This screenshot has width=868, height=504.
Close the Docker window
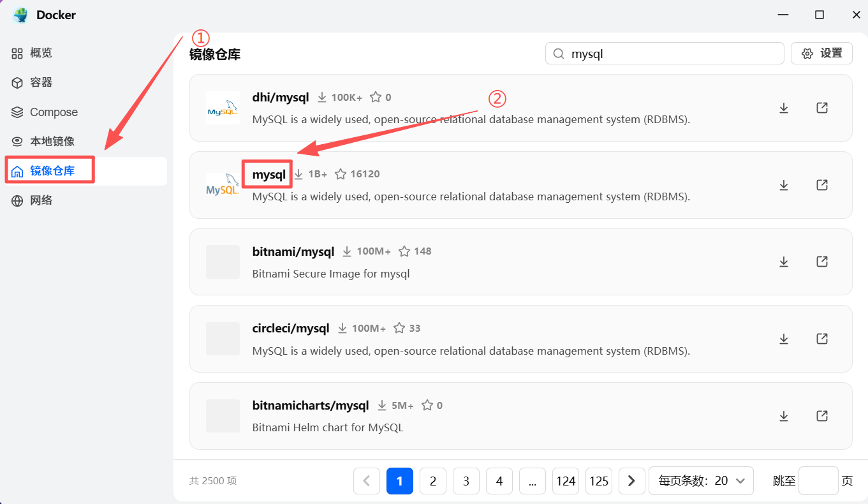(x=856, y=15)
